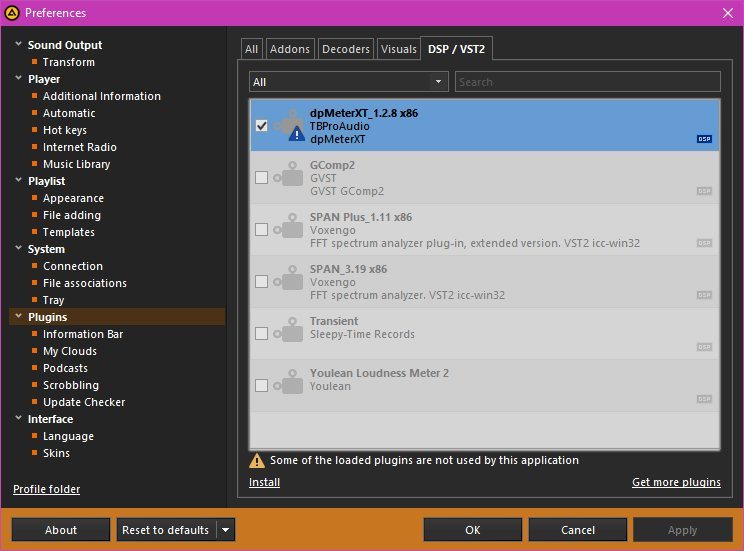Open Automatic settings page

click(x=69, y=113)
